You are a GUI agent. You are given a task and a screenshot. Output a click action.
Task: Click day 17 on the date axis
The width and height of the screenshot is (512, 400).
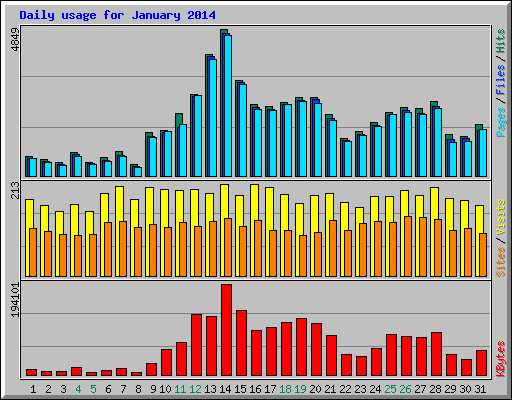click(270, 389)
